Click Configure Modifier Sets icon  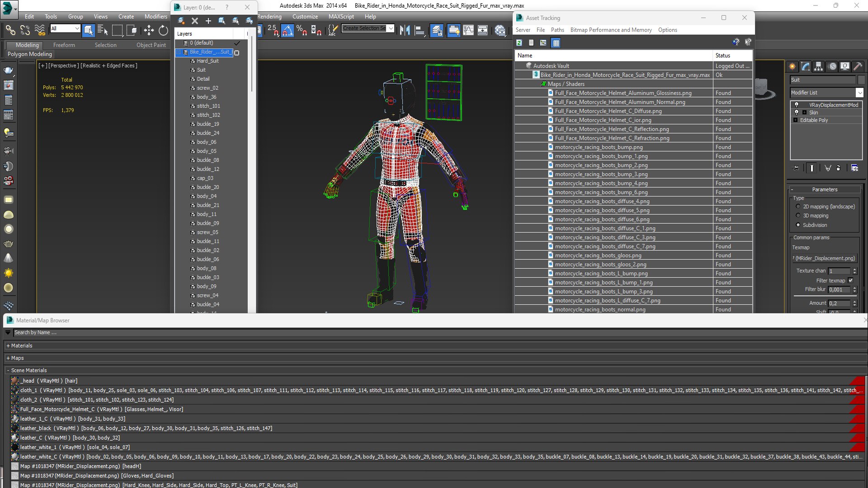(854, 168)
